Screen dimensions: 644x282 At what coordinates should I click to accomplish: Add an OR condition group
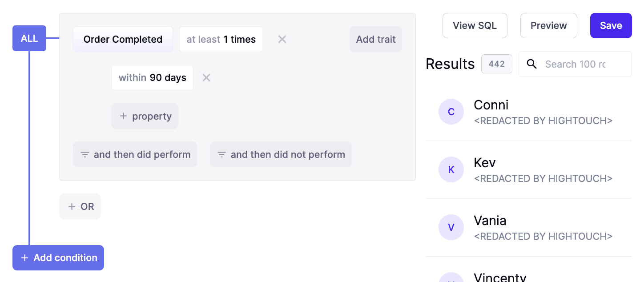pos(80,206)
